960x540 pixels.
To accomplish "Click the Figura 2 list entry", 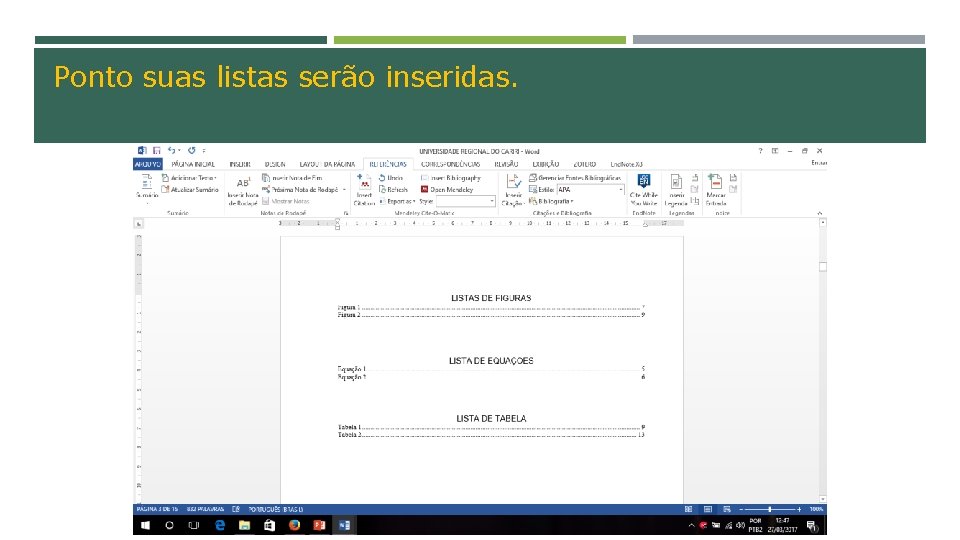I will [491, 315].
